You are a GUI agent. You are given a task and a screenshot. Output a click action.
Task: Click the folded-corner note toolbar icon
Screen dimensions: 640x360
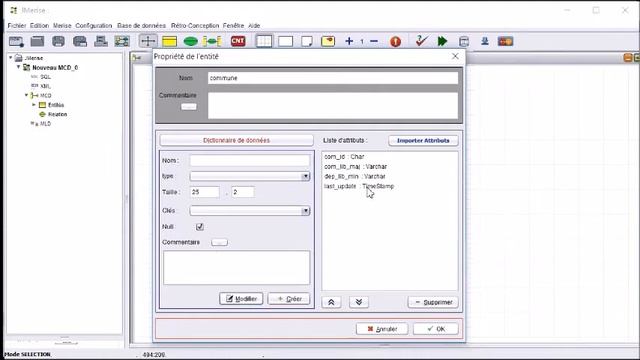click(307, 41)
